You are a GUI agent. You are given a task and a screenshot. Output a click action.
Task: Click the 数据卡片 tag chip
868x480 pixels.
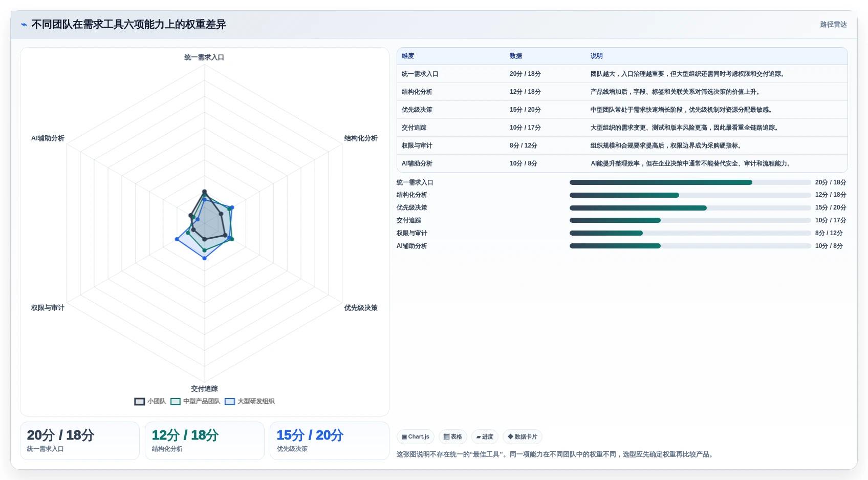pos(523,437)
